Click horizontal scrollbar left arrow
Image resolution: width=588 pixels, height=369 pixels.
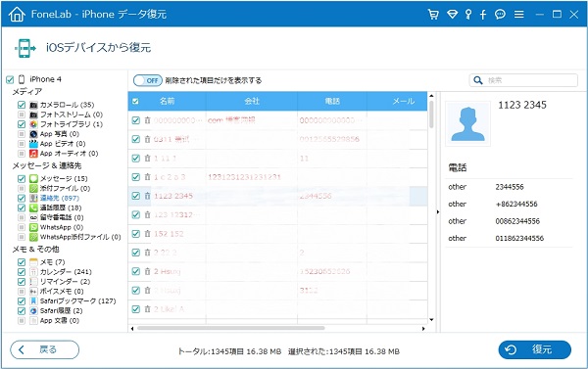pos(132,329)
